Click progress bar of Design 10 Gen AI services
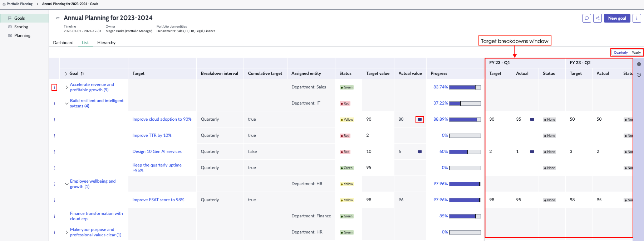The width and height of the screenshot is (644, 241). click(x=465, y=152)
